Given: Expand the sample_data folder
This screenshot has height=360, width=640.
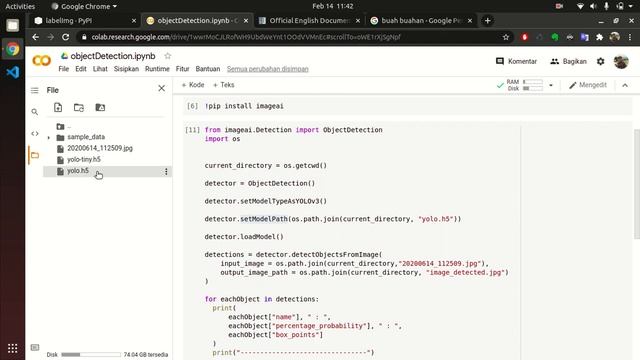Looking at the screenshot, I should point(49,138).
